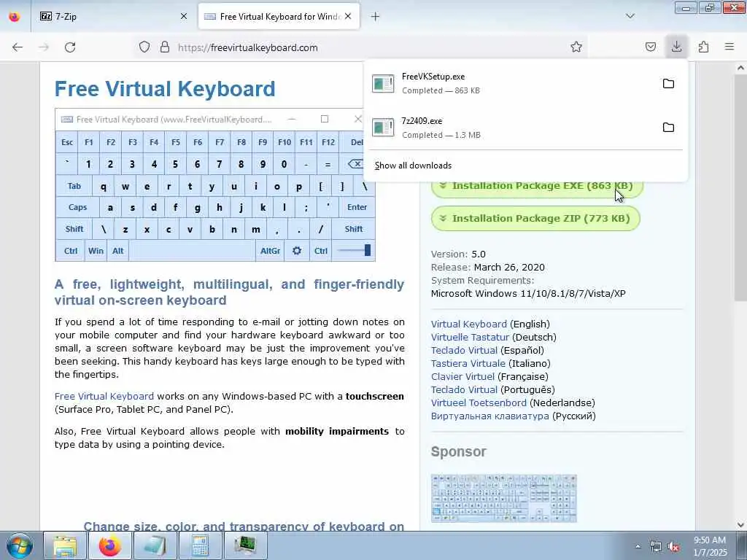Download Installation Package ZIP (773 KB)
Screen dimensions: 747x560
[535, 218]
